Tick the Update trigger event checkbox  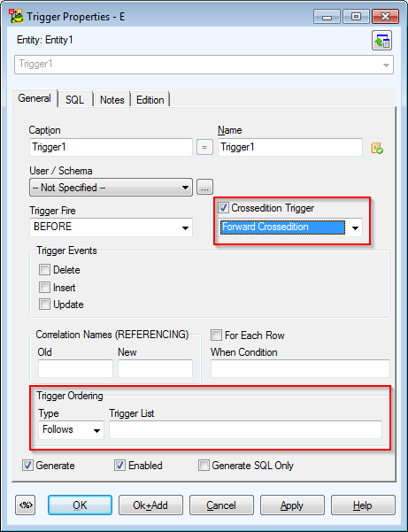pos(44,305)
